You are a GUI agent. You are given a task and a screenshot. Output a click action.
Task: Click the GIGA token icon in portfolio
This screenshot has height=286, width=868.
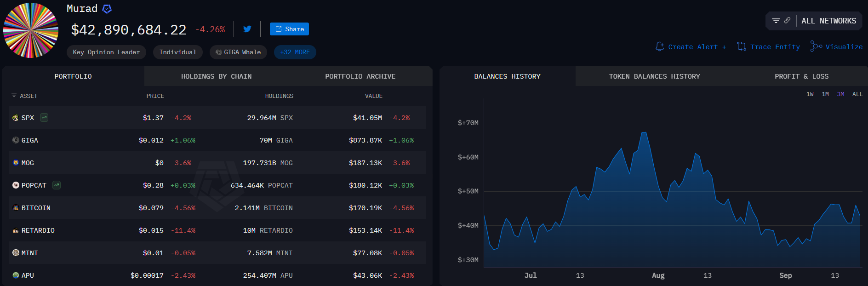[16, 140]
